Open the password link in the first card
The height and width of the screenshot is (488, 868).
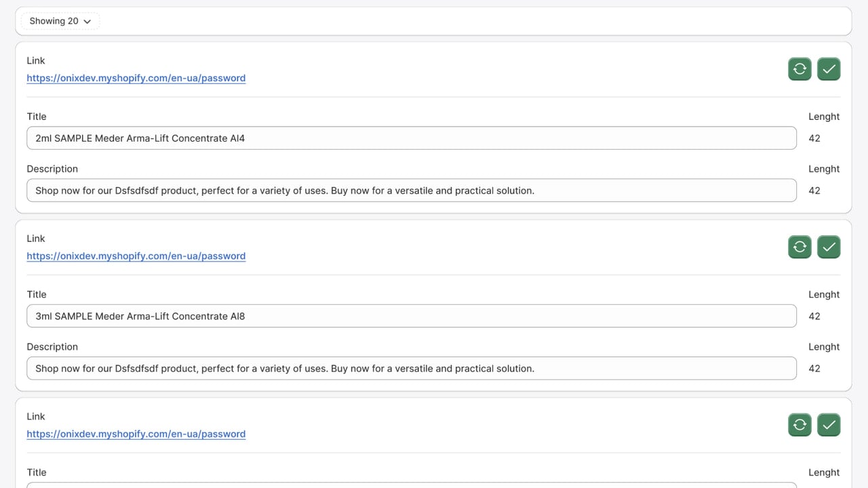tap(136, 78)
